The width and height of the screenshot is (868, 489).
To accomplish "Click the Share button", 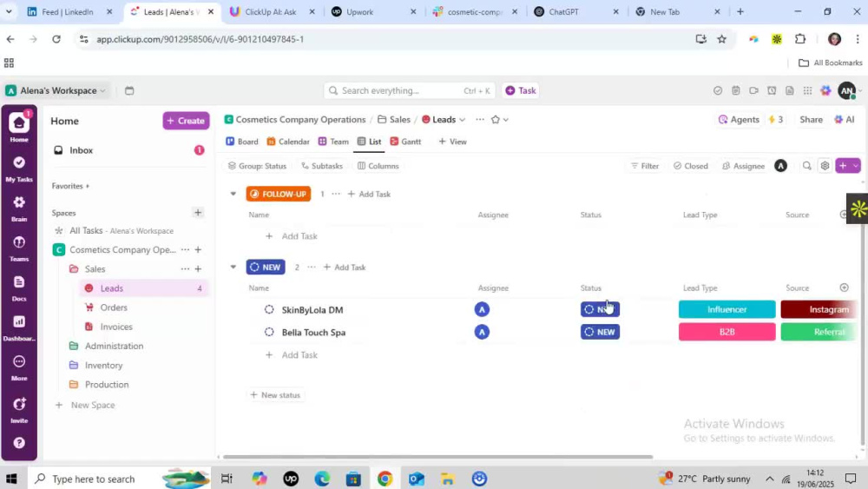I will click(811, 120).
